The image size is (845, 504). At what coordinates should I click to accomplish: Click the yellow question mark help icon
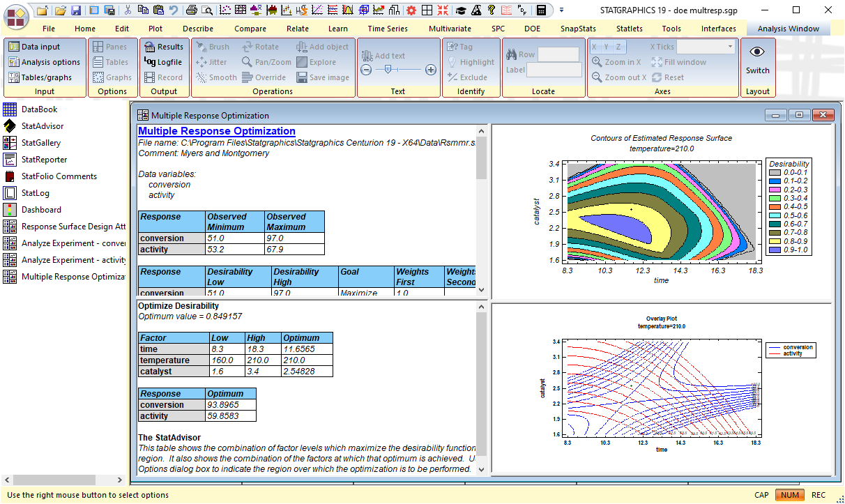tap(492, 10)
